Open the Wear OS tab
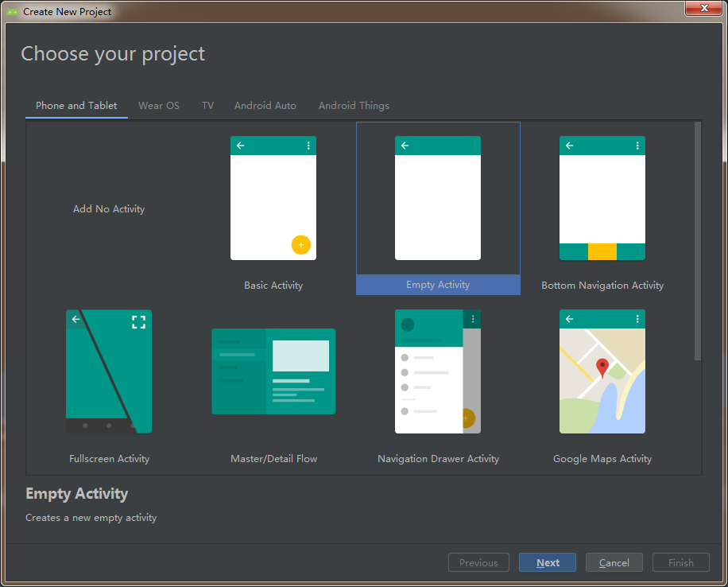This screenshot has width=728, height=587. click(159, 106)
